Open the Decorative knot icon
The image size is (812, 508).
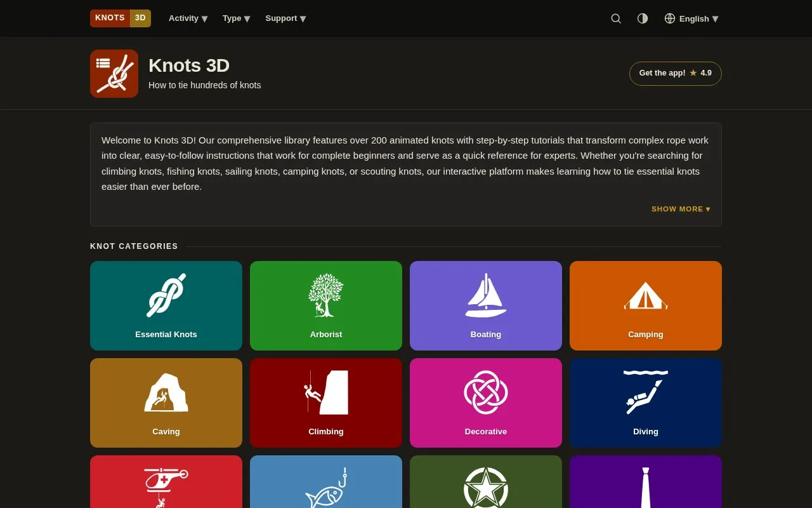[x=486, y=392]
